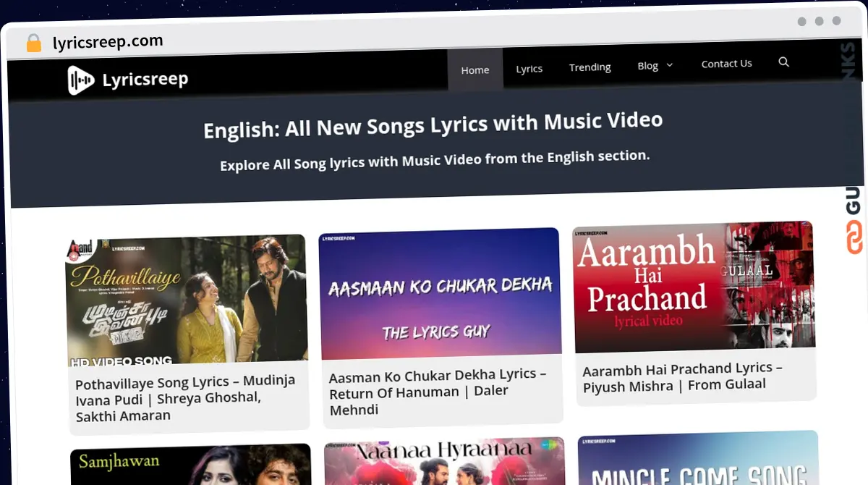Screen dimensions: 868x485
Task: Click the English: All New Songs heading
Action: coord(433,125)
